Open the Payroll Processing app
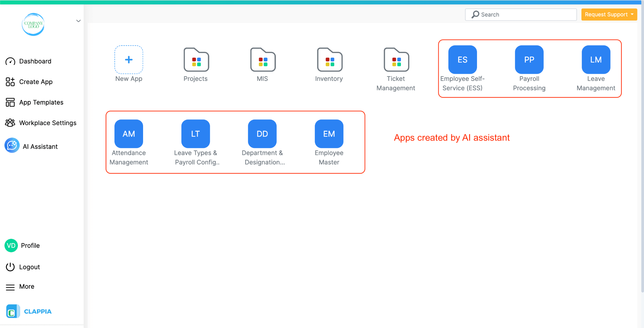Screen dimensions: 644x328 [529, 59]
